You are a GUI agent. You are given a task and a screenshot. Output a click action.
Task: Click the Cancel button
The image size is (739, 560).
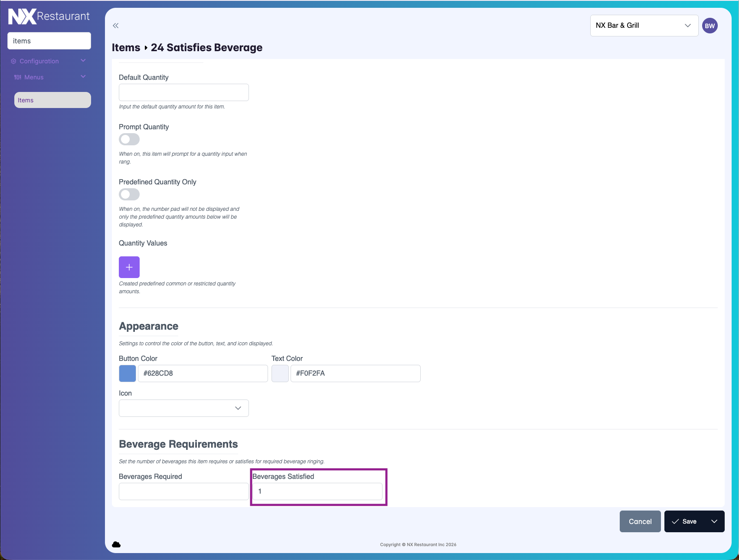(640, 521)
